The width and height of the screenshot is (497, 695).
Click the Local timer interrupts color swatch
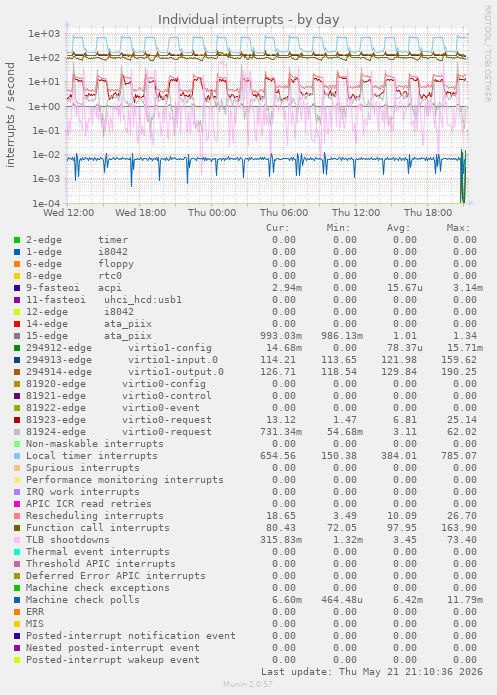(17, 456)
